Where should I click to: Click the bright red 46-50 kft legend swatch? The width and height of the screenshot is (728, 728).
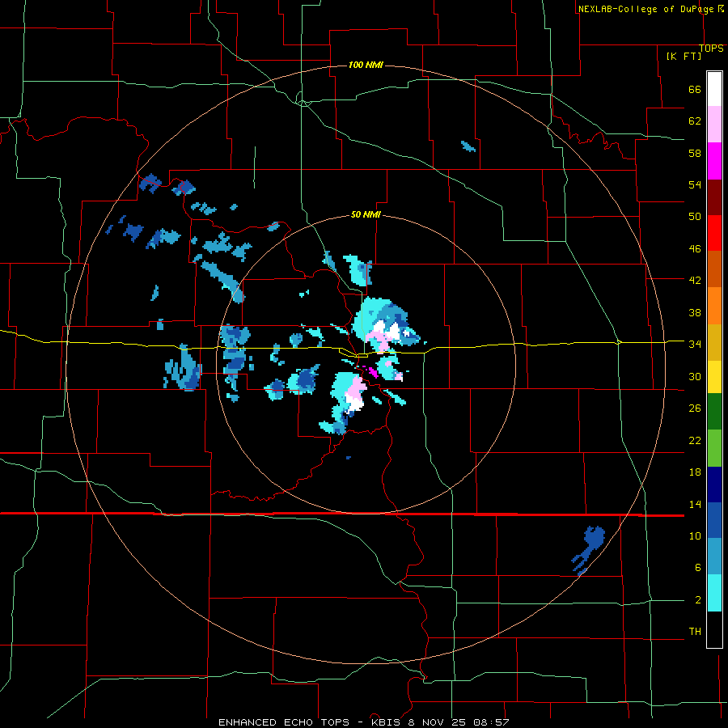tap(714, 233)
